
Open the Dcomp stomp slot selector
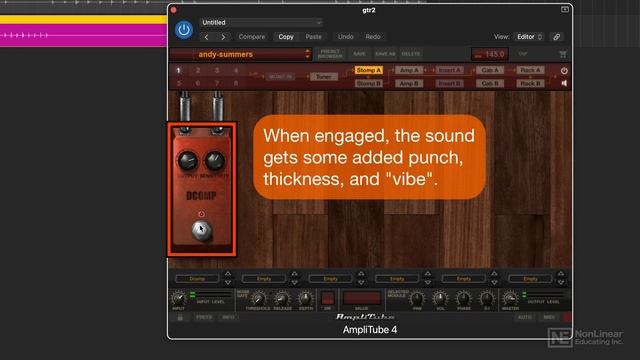pyautogui.click(x=197, y=279)
